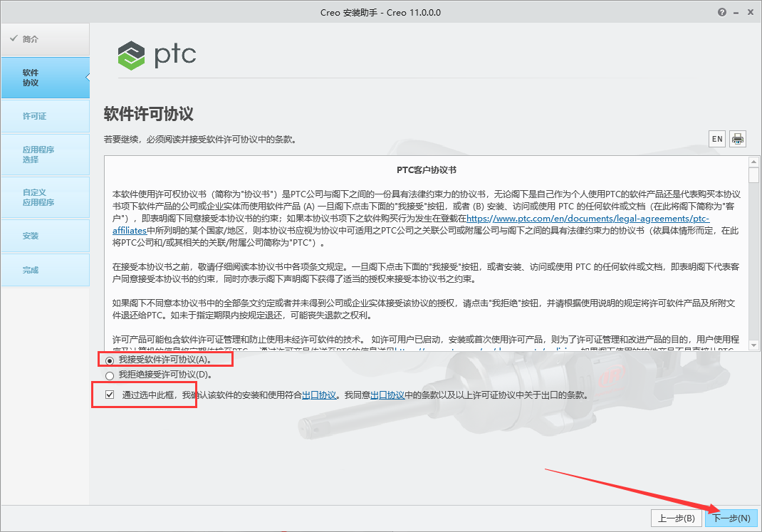Click the 下一步(N) button

tap(731, 518)
